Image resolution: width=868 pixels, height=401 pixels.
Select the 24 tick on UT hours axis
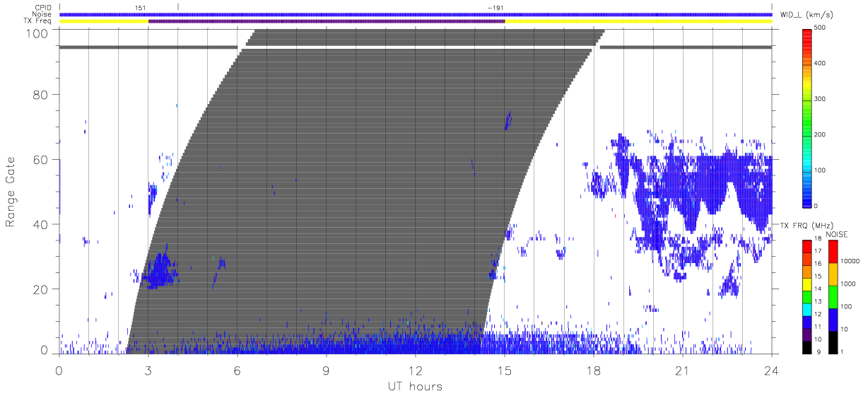[771, 370]
